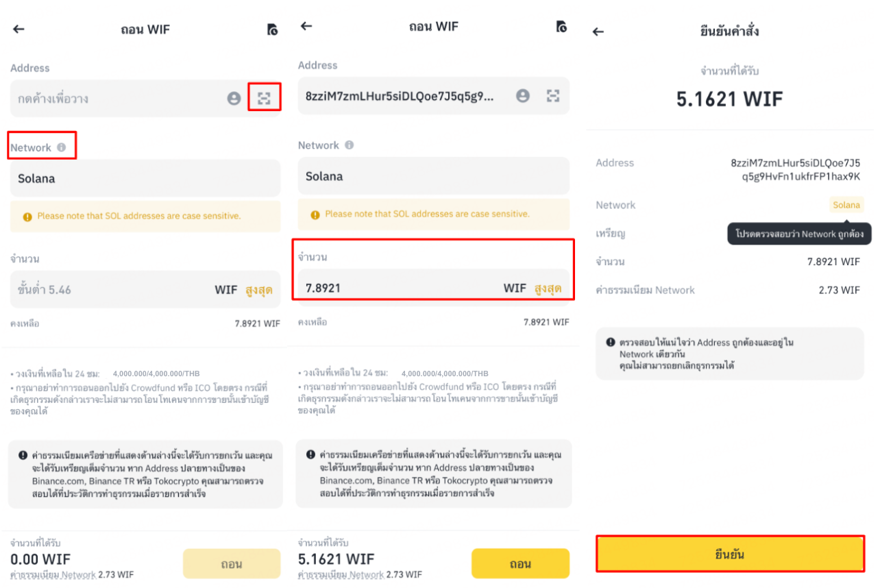Viewport: 880px width, 588px height.
Task: Tap QR scan icon in empty address field
Action: [x=265, y=99]
